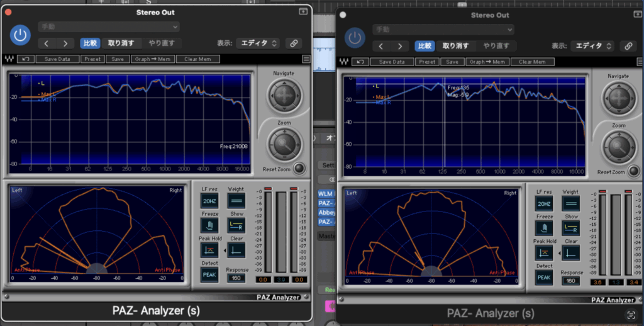Viewport: 644px width, 326px height.
Task: Change Weight setting in right window
Action: tap(571, 204)
